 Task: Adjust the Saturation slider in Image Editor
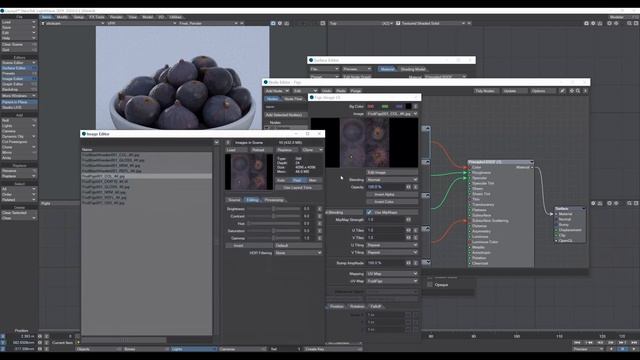[273, 231]
